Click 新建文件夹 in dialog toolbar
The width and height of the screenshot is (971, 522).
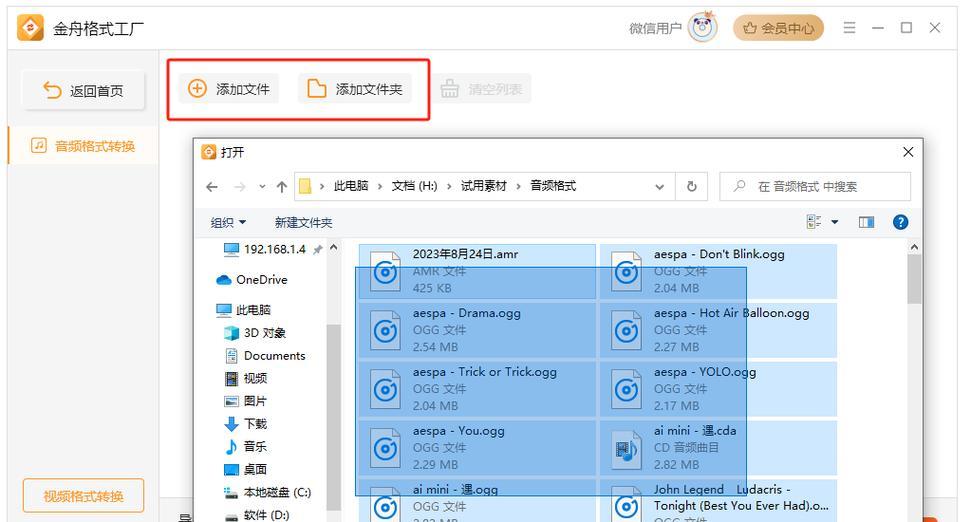(x=303, y=222)
